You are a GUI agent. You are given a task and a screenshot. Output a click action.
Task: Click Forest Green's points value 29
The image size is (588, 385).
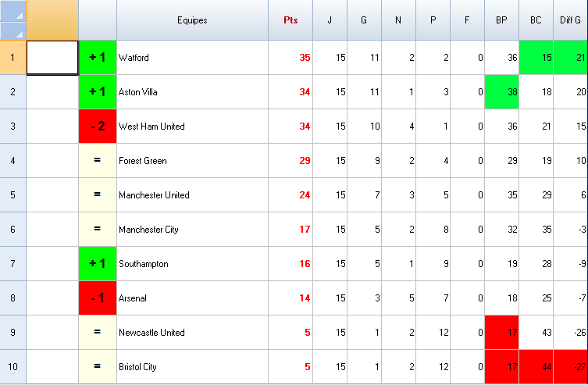point(290,161)
